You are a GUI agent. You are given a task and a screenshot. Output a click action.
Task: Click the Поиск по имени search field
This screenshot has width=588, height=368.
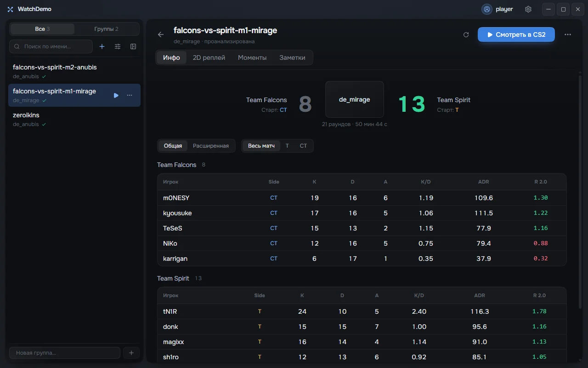pyautogui.click(x=51, y=46)
